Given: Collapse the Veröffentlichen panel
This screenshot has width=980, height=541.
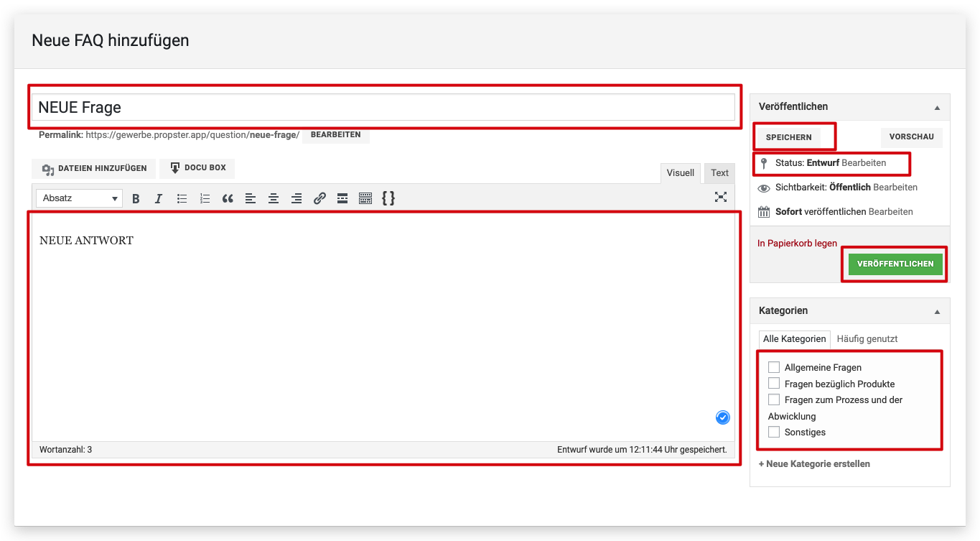Looking at the screenshot, I should [936, 107].
